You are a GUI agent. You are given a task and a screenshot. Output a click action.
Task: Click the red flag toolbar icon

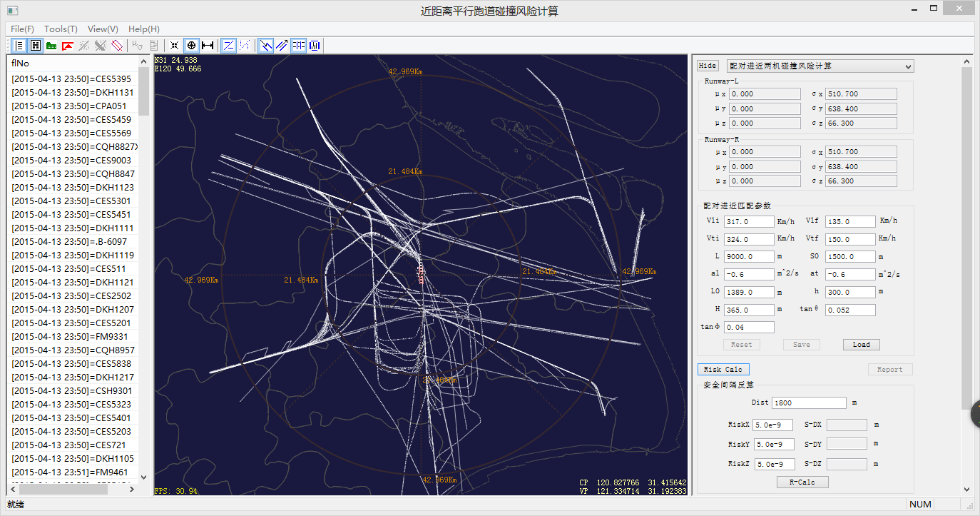click(x=68, y=46)
